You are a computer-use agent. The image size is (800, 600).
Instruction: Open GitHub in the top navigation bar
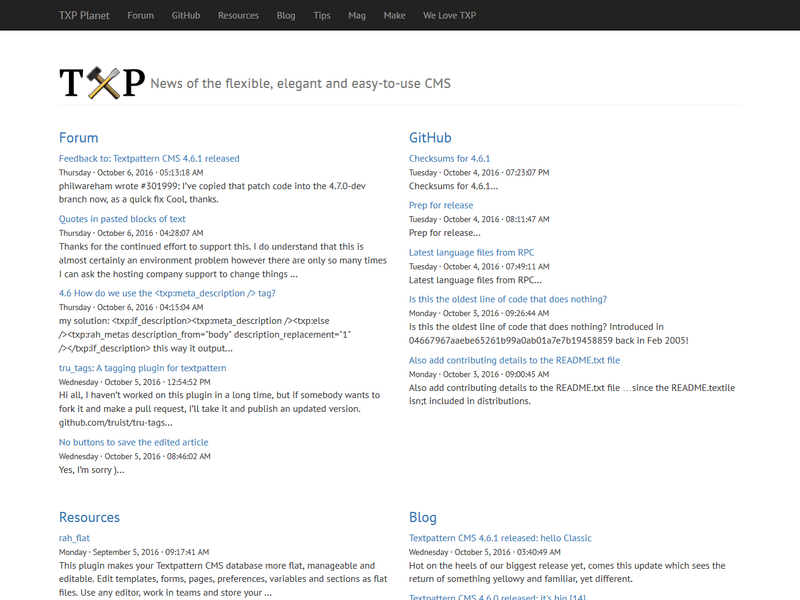point(186,15)
